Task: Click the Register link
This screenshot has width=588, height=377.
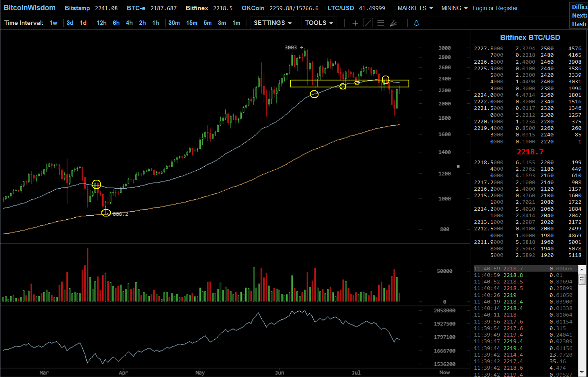Action: tap(507, 8)
